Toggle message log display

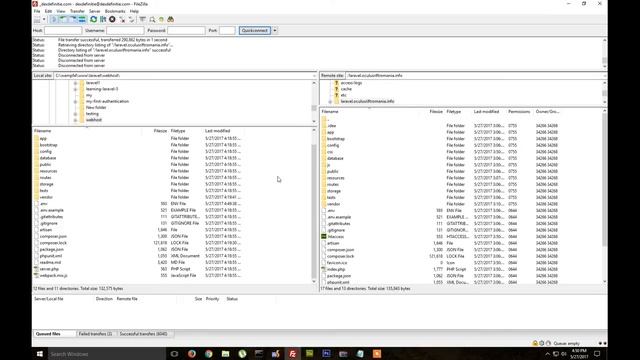click(54, 20)
